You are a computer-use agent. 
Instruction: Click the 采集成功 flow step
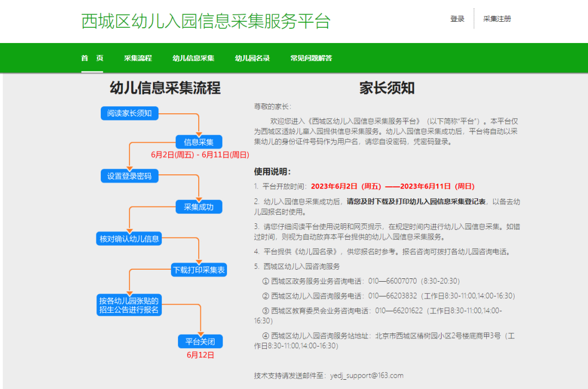(x=199, y=207)
